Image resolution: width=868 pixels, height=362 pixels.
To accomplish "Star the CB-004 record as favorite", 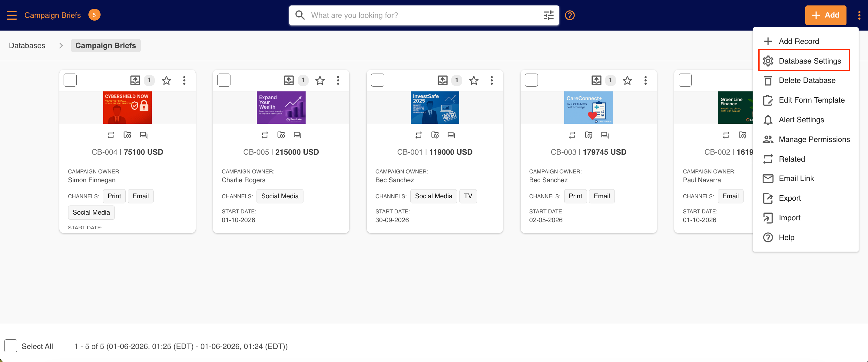I will (166, 81).
